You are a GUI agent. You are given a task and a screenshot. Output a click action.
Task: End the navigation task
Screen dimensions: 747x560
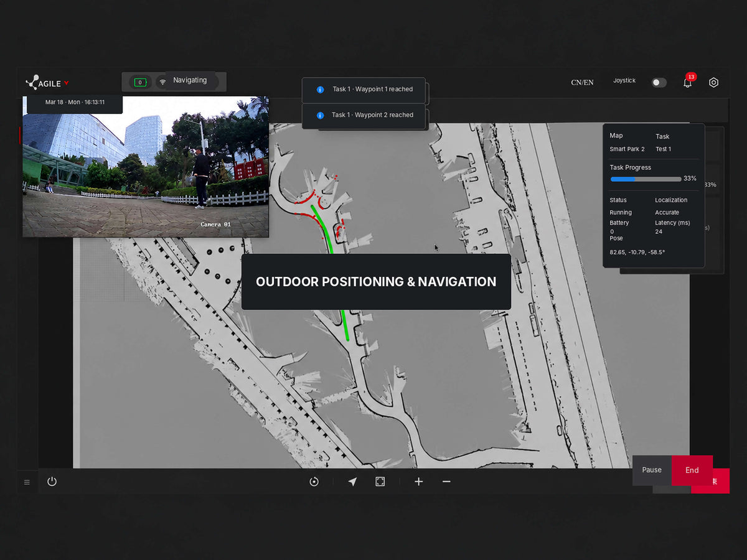click(692, 470)
